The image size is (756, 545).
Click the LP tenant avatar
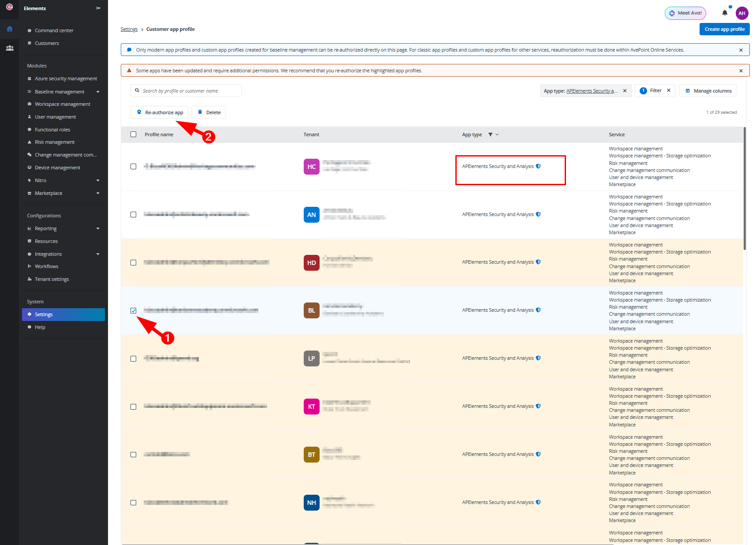pos(312,358)
